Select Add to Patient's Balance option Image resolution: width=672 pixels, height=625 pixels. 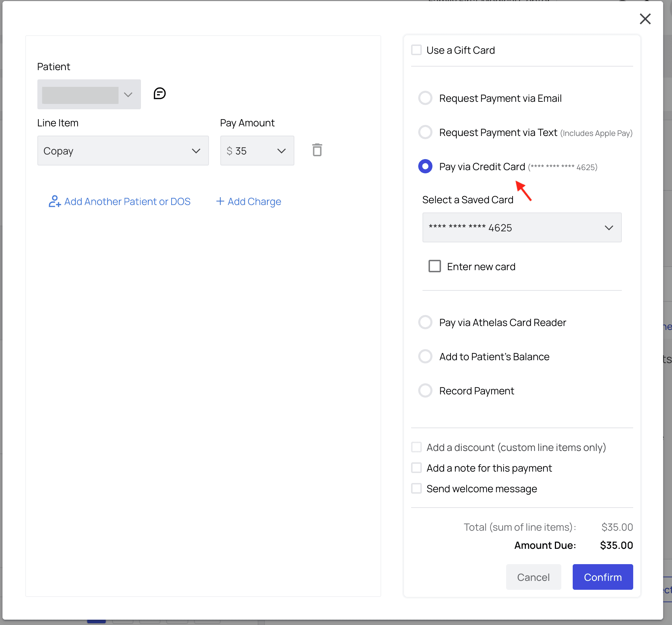(x=425, y=357)
